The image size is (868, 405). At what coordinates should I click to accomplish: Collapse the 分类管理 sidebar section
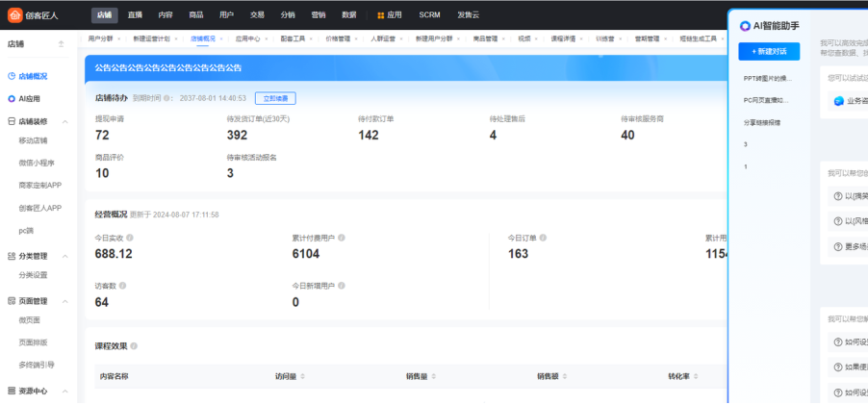[66, 256]
